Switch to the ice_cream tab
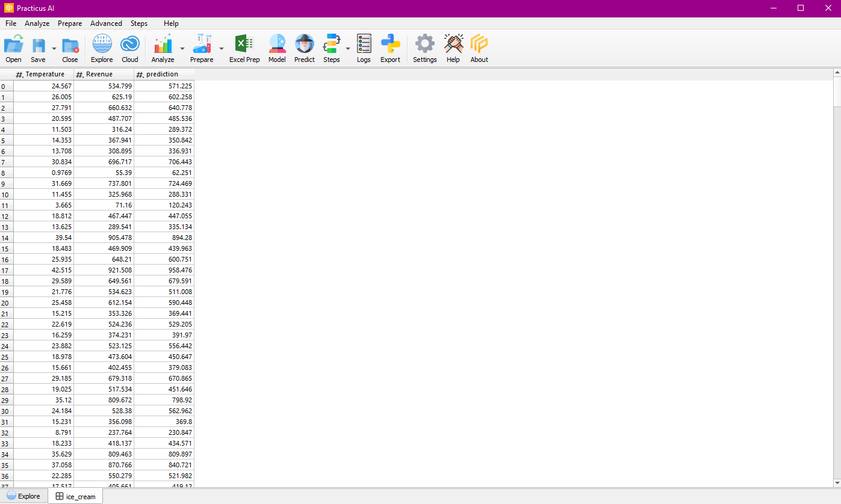This screenshot has height=504, width=841. (75, 497)
